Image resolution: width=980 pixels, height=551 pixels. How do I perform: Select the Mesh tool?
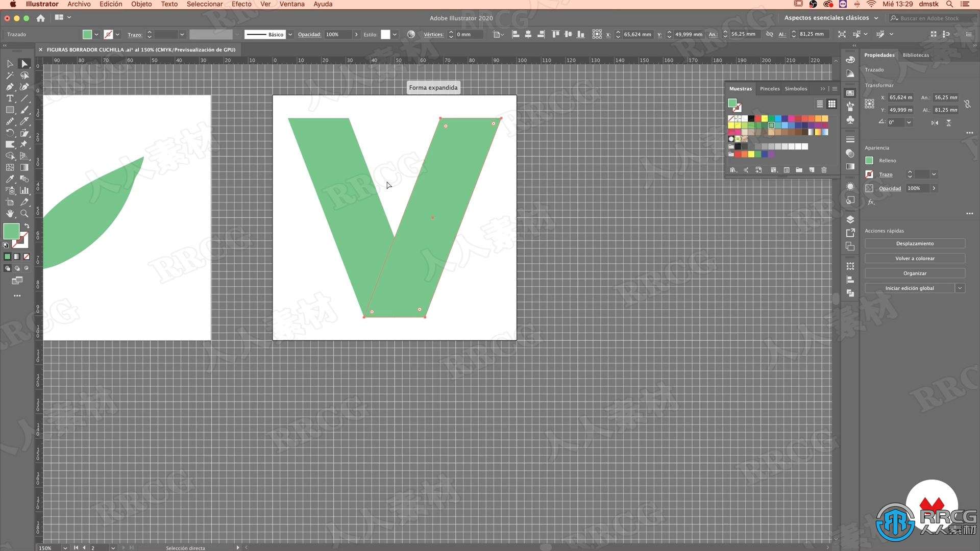click(x=10, y=167)
